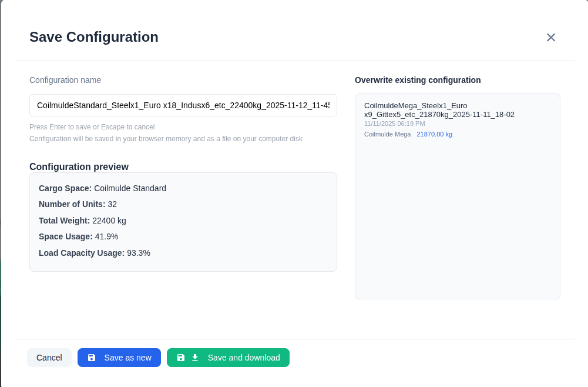This screenshot has height=387, width=588.
Task: Click the Save and download label
Action: pyautogui.click(x=243, y=358)
